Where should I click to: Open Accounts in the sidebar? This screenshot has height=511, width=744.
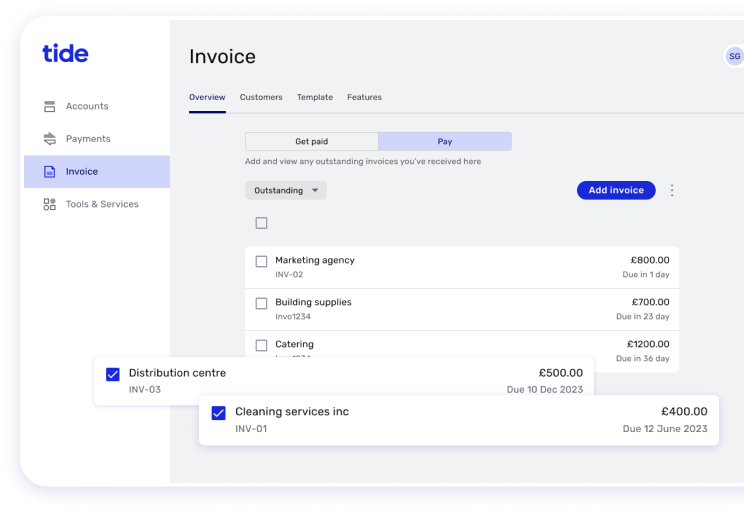point(97,106)
